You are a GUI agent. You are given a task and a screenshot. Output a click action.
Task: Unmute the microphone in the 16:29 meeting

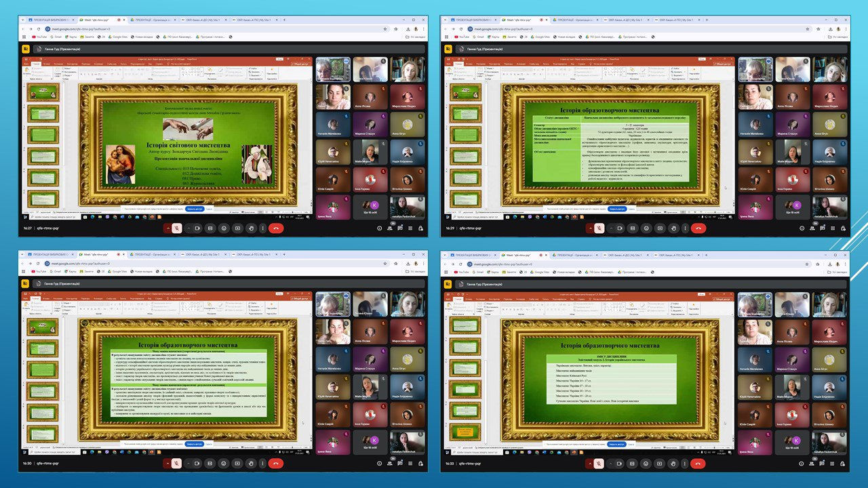(598, 228)
